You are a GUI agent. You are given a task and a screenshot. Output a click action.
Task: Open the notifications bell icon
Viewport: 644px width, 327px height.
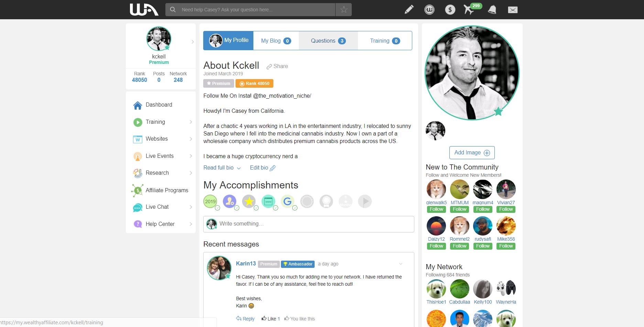492,10
